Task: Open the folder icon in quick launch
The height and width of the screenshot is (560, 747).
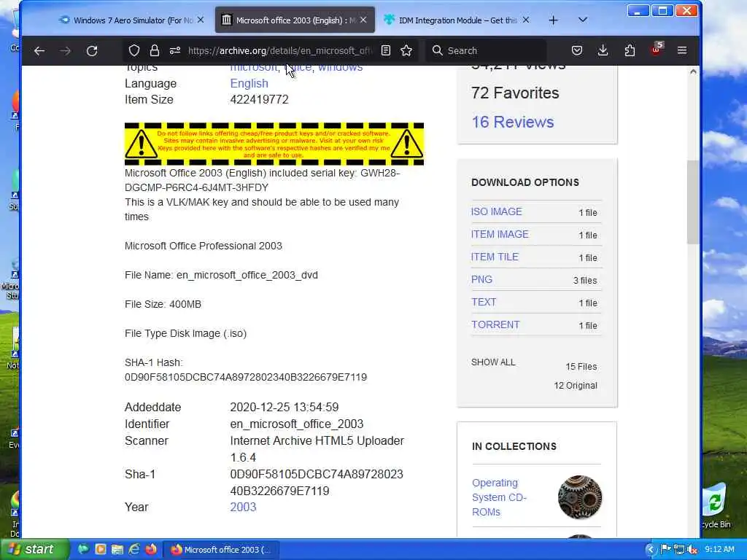Action: tap(117, 550)
